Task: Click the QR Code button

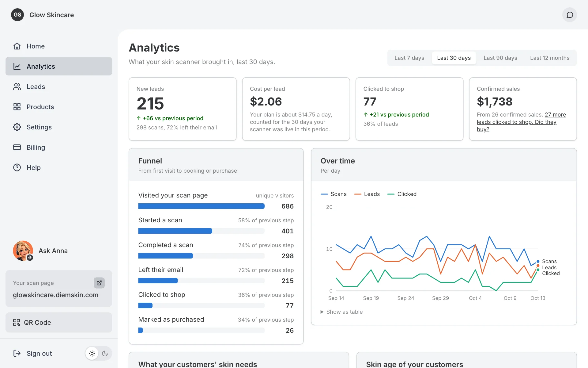Action: [x=59, y=322]
